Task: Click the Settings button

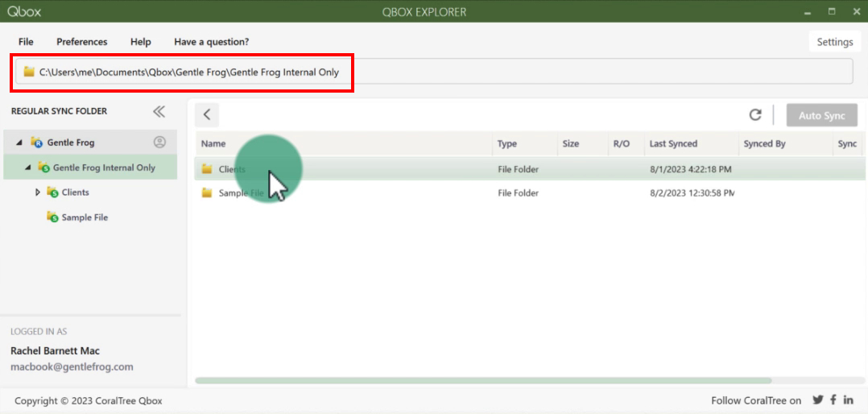Action: (835, 42)
